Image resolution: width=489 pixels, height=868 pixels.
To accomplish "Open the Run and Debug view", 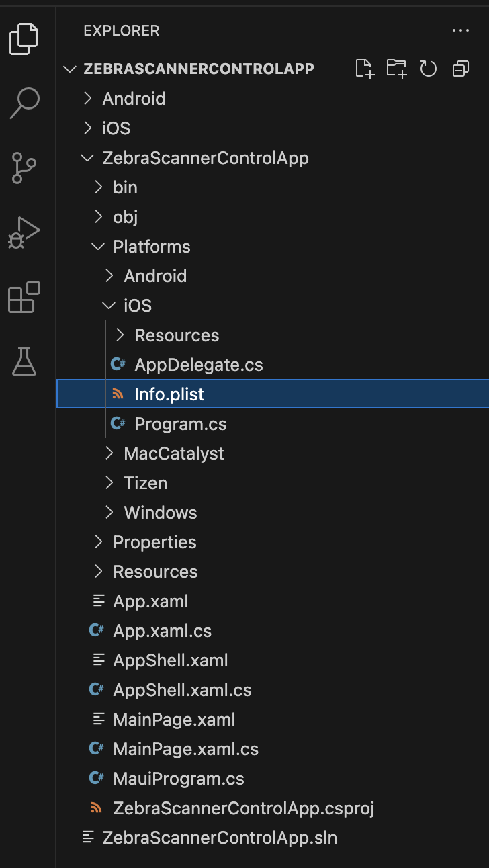I will [x=24, y=232].
